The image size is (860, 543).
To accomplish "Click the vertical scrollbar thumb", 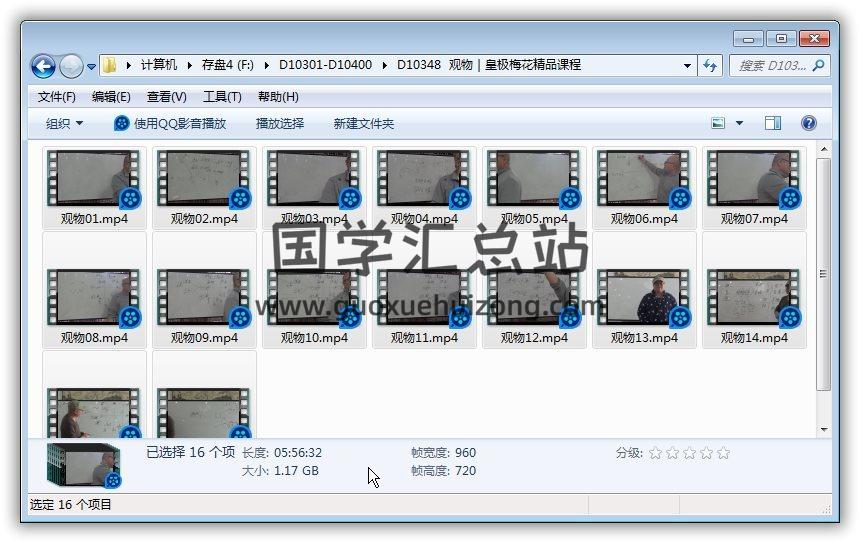I will (x=823, y=274).
